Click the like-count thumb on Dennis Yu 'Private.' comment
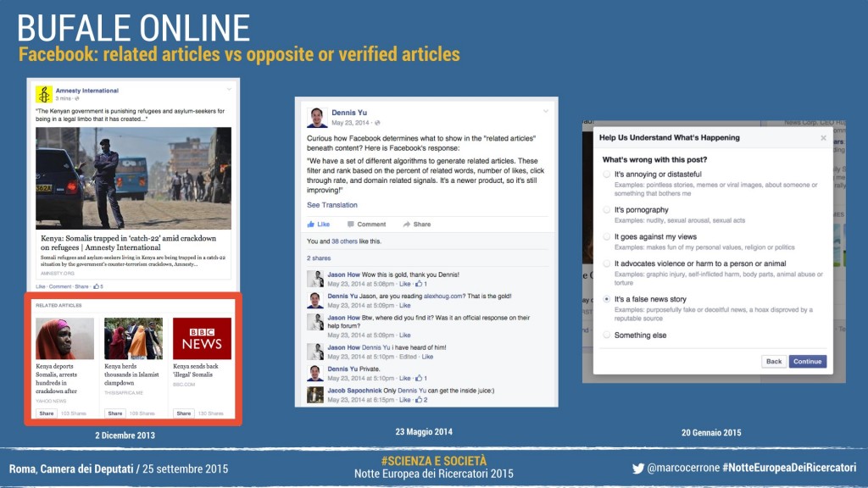The width and height of the screenshot is (868, 488). (419, 379)
